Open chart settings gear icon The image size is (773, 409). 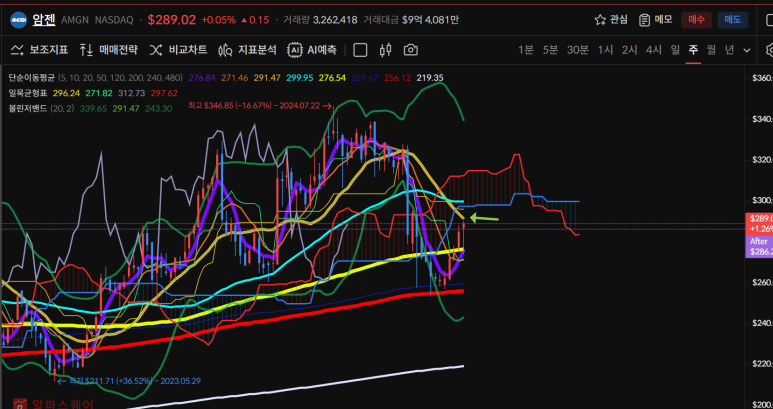[770, 50]
